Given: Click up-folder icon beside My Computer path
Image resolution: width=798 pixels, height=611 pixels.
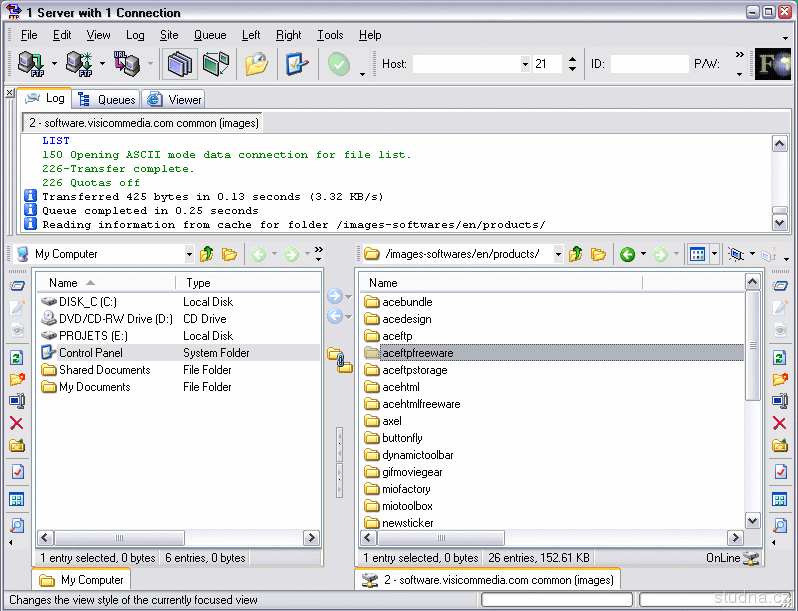Looking at the screenshot, I should coord(207,254).
